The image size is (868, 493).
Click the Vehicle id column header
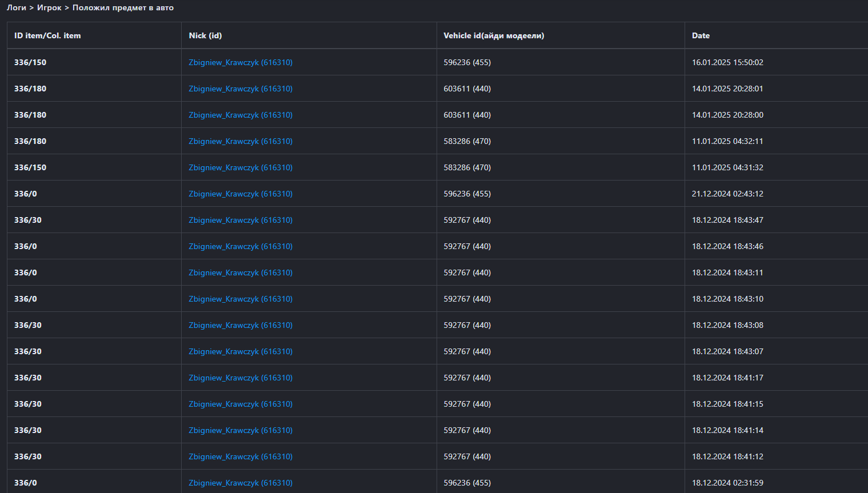pos(494,35)
